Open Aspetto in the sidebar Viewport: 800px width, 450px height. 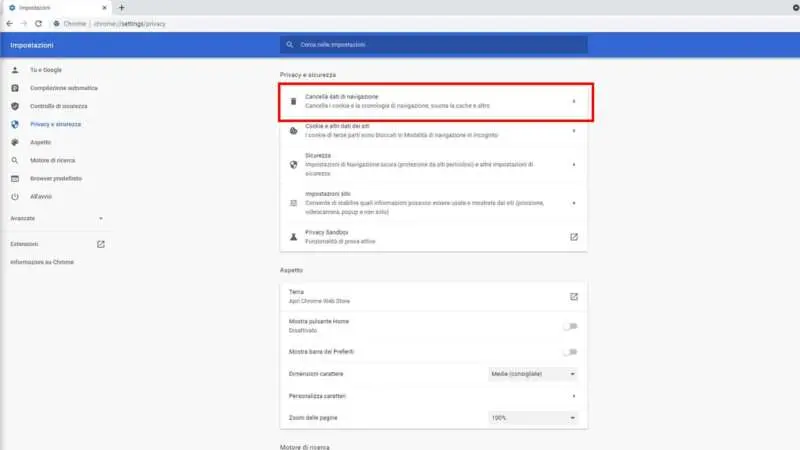(x=40, y=142)
